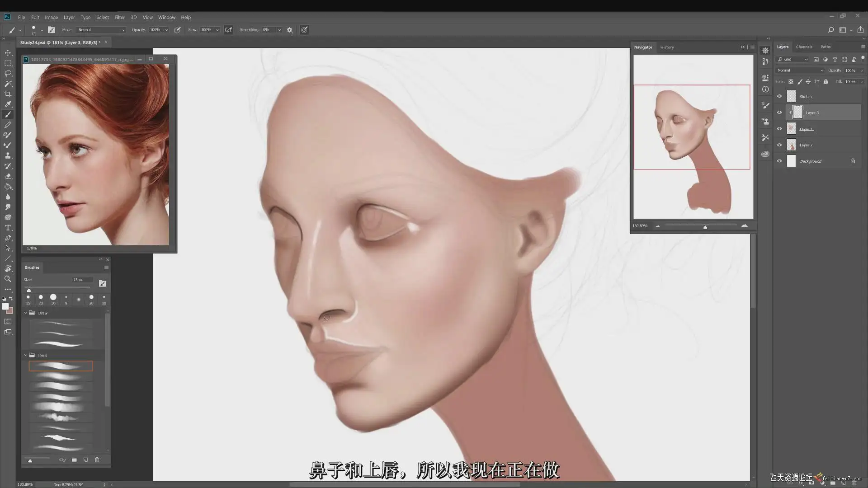Lock all on selected layer

point(826,82)
